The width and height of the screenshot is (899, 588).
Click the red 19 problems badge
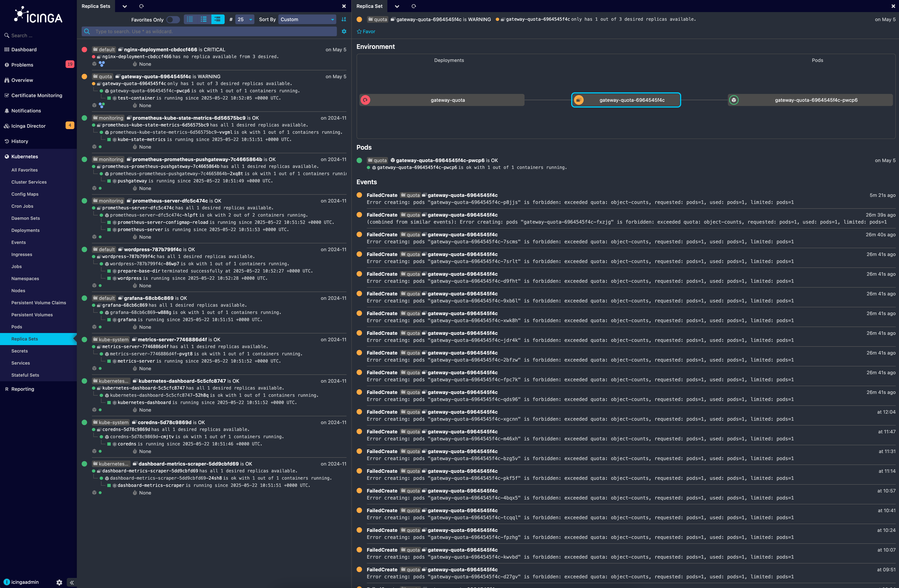70,64
